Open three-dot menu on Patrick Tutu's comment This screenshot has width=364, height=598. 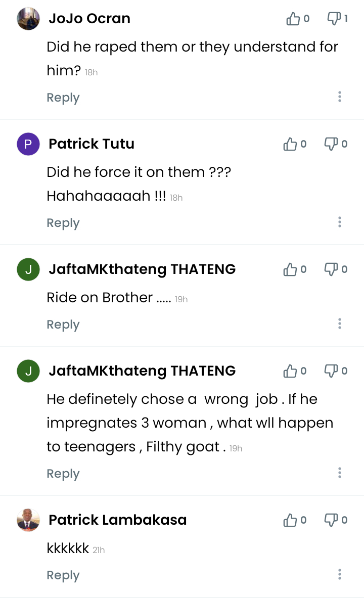[x=340, y=222]
